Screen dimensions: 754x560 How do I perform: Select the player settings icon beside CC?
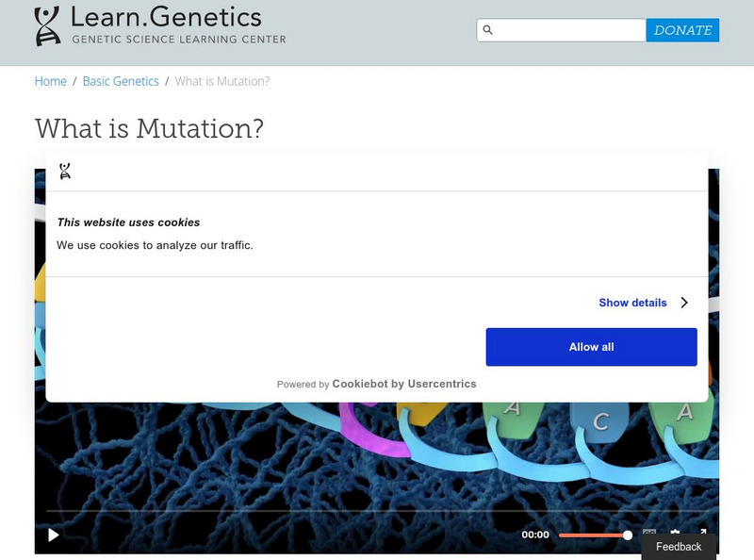tap(675, 533)
